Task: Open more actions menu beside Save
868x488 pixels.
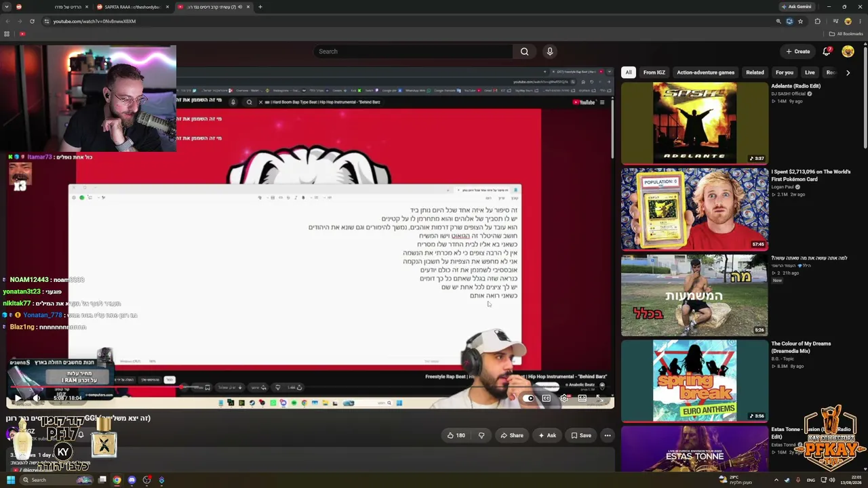Action: 608,435
